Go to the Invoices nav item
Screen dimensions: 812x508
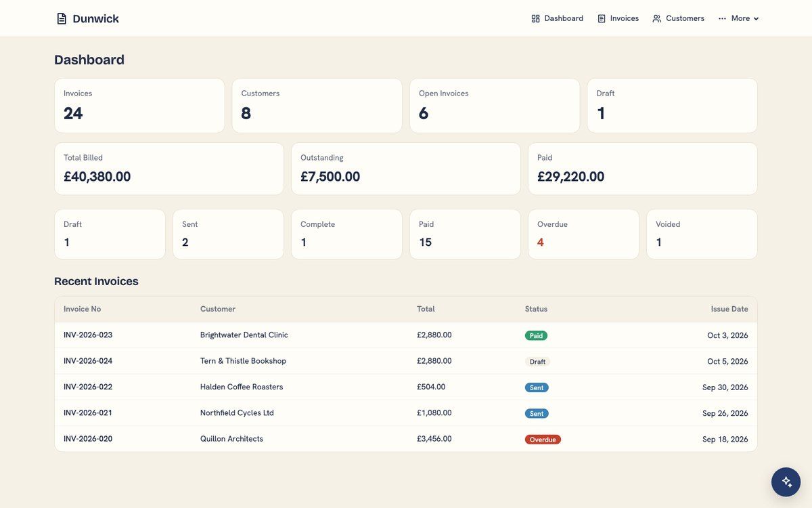coord(618,19)
